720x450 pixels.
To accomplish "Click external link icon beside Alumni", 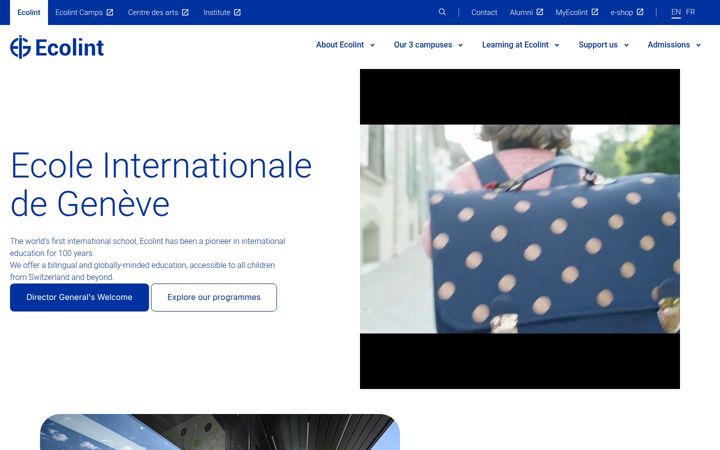I will [540, 12].
